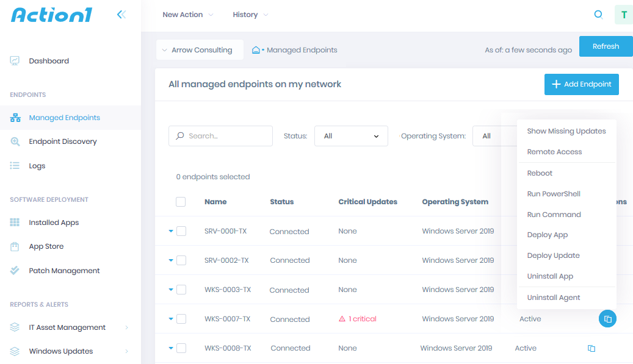Click the blue actions icon on WKS-0007-TX row

(607, 318)
